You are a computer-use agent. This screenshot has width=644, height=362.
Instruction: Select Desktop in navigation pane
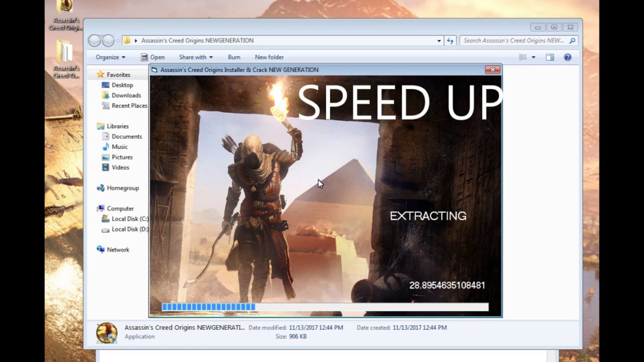(122, 85)
